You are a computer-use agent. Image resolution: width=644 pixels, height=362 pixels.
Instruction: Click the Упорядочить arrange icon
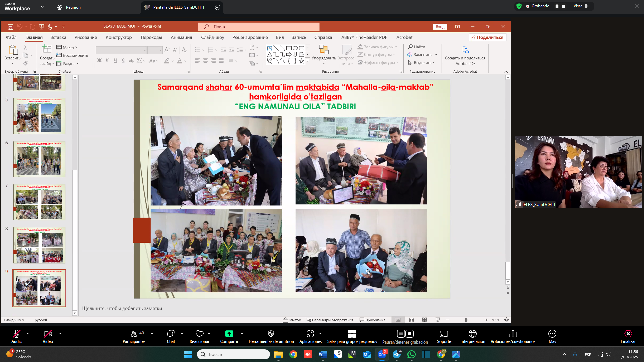click(x=324, y=50)
